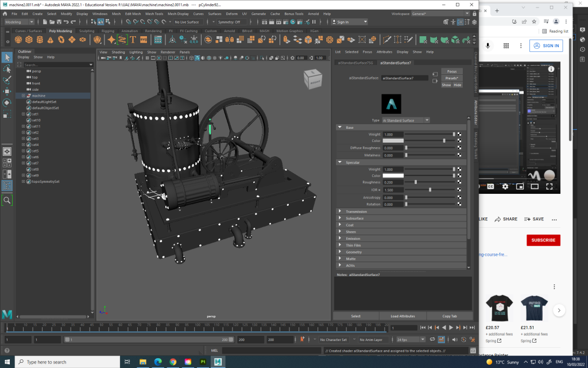Expand set1 in the Outliner
The height and width of the screenshot is (368, 588).
point(23,114)
